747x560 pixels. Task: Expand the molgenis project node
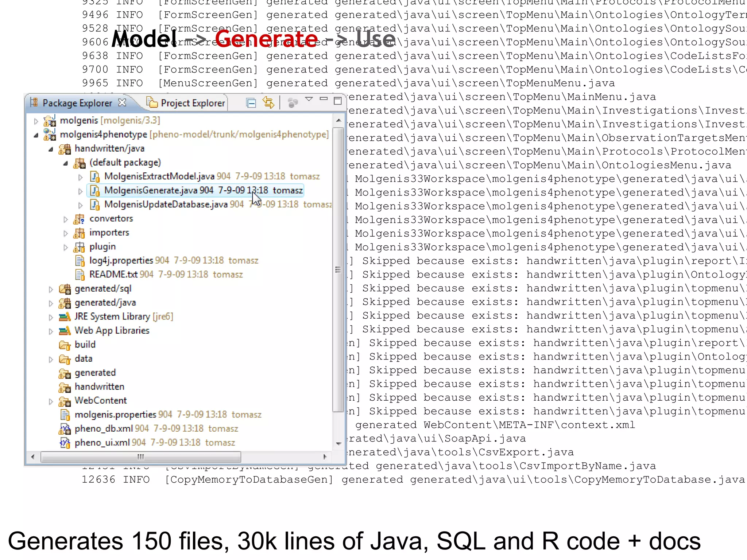[x=36, y=121]
